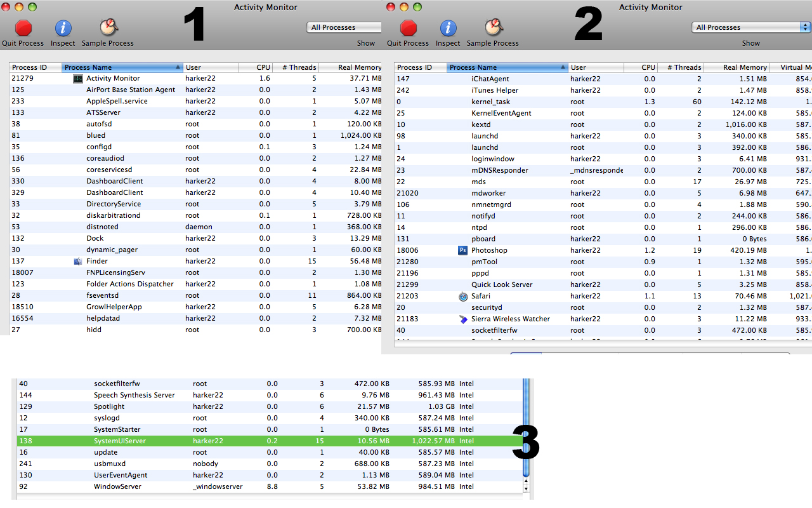Select the ATSServer process row
Viewport: 812px width, 508px height.
(195, 113)
